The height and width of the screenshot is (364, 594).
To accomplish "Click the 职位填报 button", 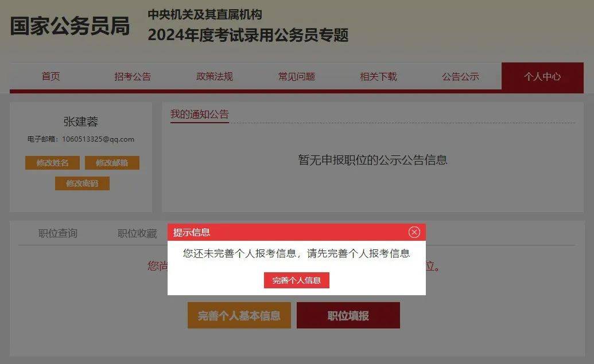I will 348,315.
